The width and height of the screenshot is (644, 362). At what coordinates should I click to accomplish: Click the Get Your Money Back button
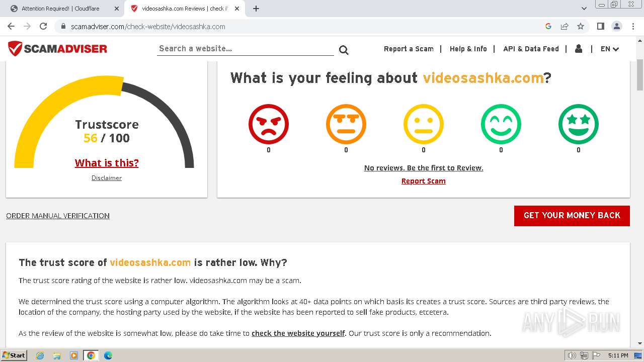point(572,216)
